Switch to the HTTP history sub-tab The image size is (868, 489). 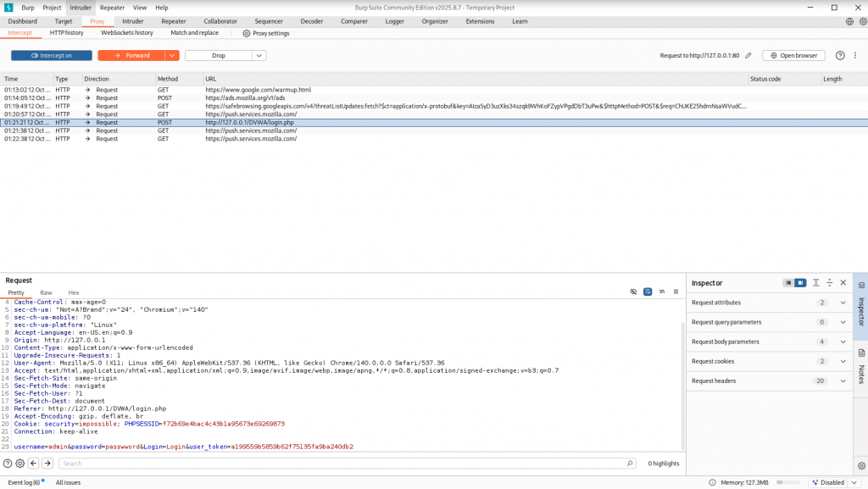click(66, 33)
